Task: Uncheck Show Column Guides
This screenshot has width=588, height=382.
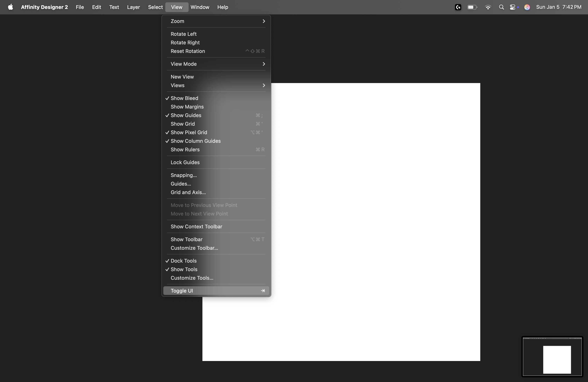Action: point(216,141)
